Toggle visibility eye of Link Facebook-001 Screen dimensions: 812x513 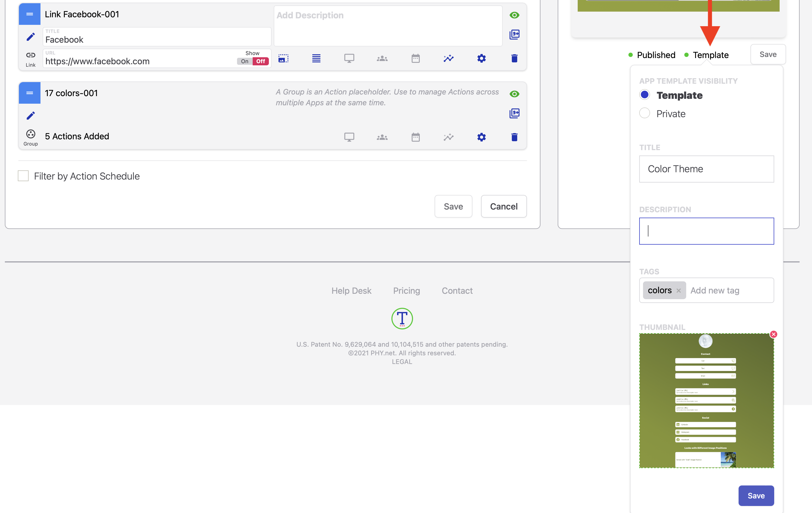514,15
